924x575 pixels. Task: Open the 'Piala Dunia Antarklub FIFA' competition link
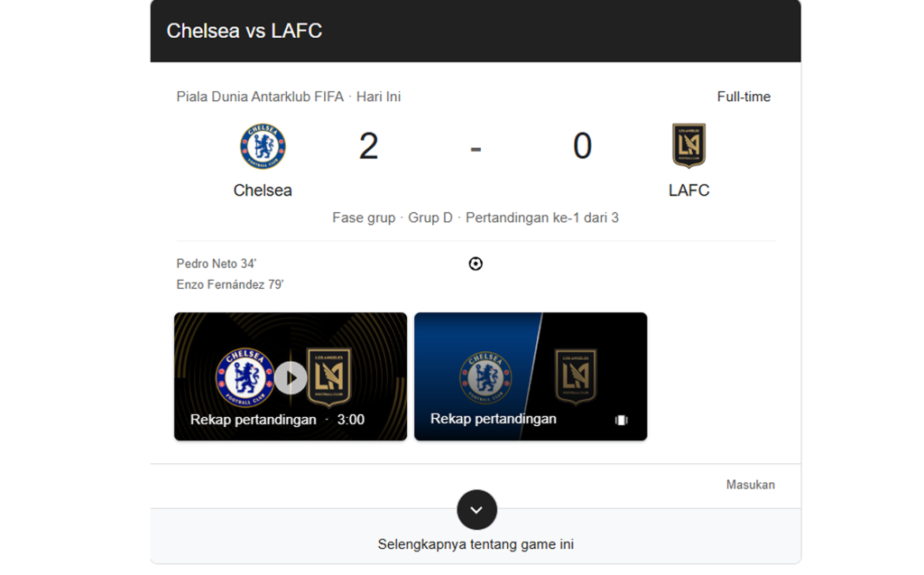point(261,95)
